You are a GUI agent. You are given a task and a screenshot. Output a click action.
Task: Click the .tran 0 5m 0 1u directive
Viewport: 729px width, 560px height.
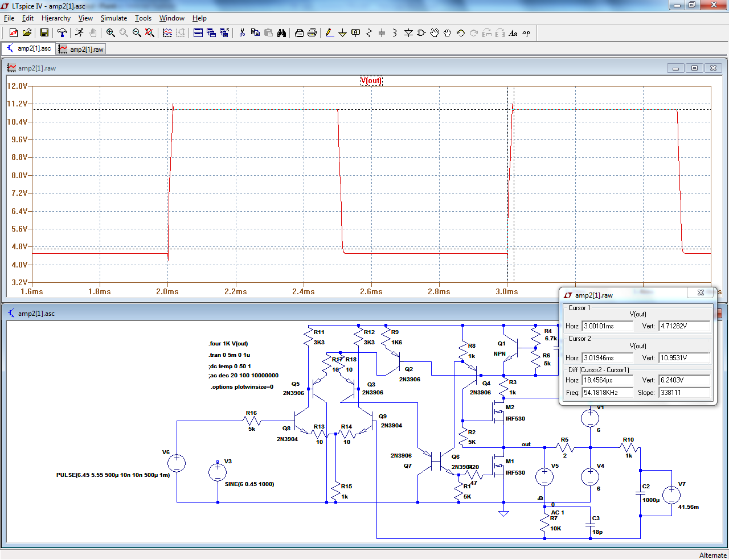tap(229, 355)
